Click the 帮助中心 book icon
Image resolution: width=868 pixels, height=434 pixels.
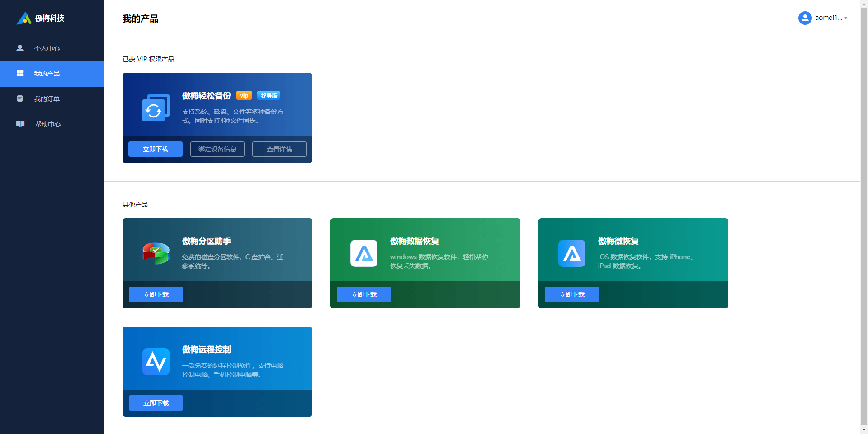pyautogui.click(x=20, y=124)
